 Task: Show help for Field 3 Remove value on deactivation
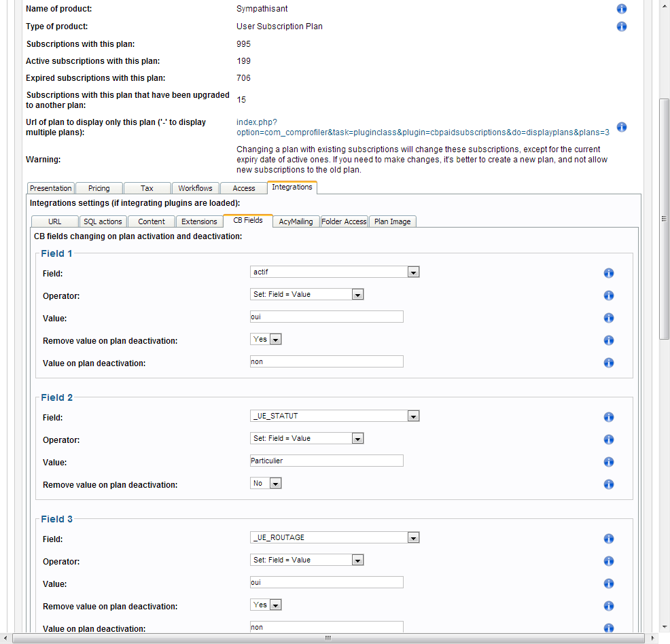tap(608, 606)
